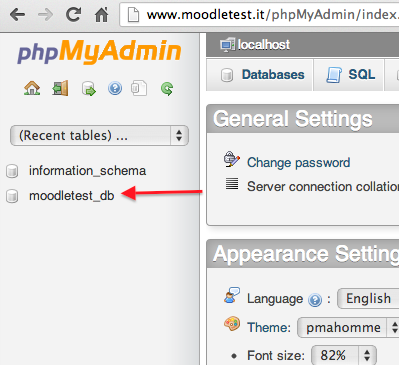Screen dimensions: 399x365
Task: Focus the address bar with moodletest.it URL
Action: [x=260, y=15]
